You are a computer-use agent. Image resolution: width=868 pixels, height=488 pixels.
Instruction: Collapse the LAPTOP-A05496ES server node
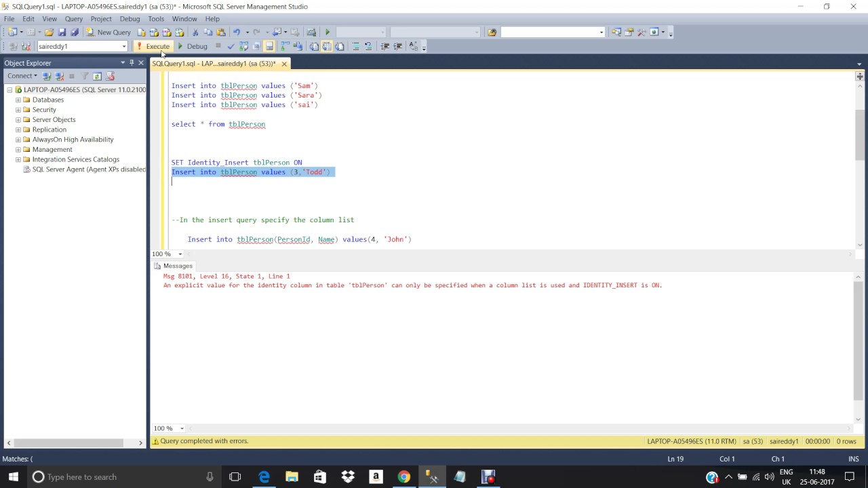click(x=10, y=89)
